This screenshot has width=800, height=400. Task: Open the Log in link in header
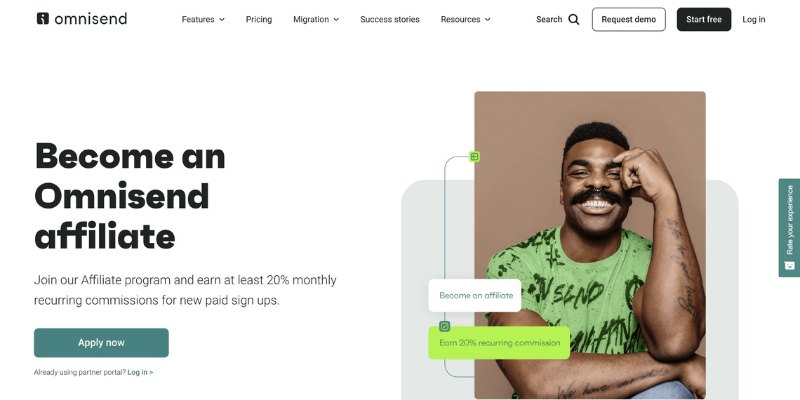point(754,19)
